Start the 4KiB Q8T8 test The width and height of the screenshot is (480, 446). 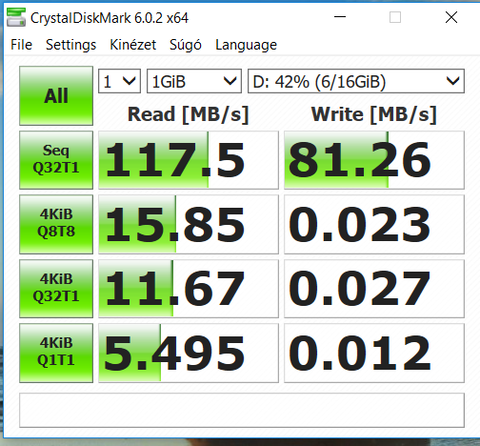click(x=56, y=224)
